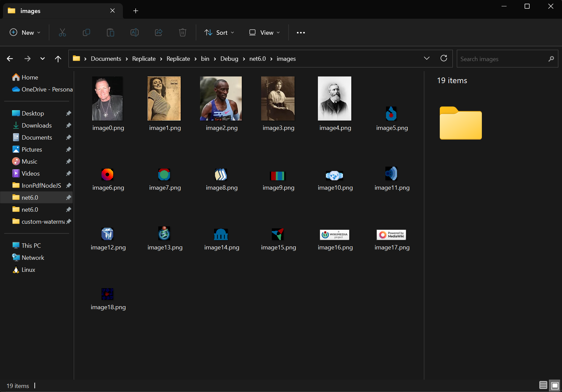Click images in the address breadcrumb
The height and width of the screenshot is (392, 562).
pos(286,59)
